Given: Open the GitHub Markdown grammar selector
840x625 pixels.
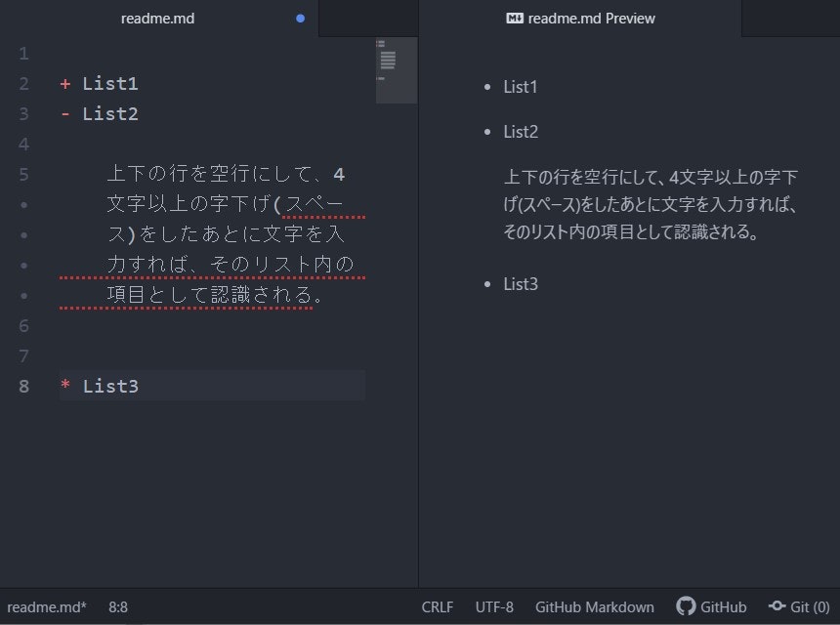Looking at the screenshot, I should [595, 607].
